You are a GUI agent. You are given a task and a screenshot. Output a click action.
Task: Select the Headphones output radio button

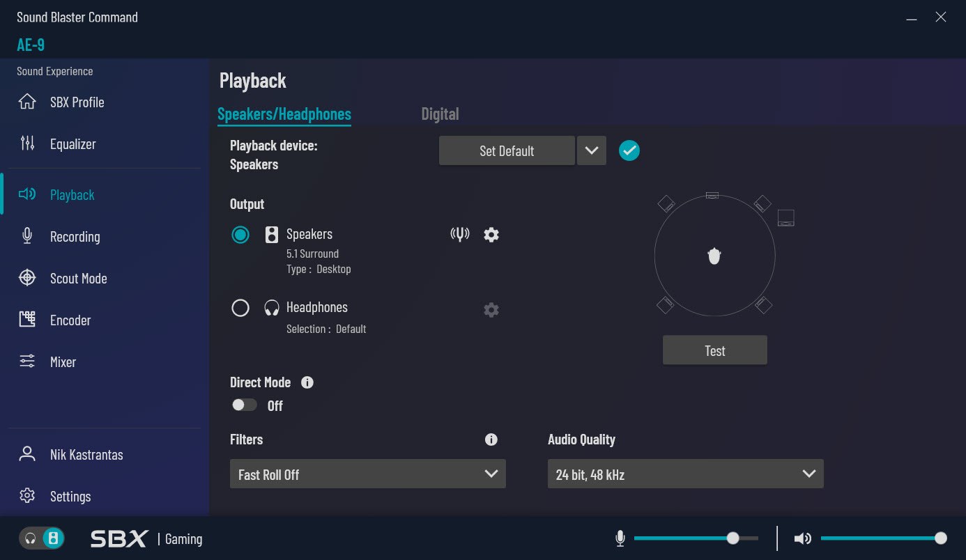click(x=240, y=308)
